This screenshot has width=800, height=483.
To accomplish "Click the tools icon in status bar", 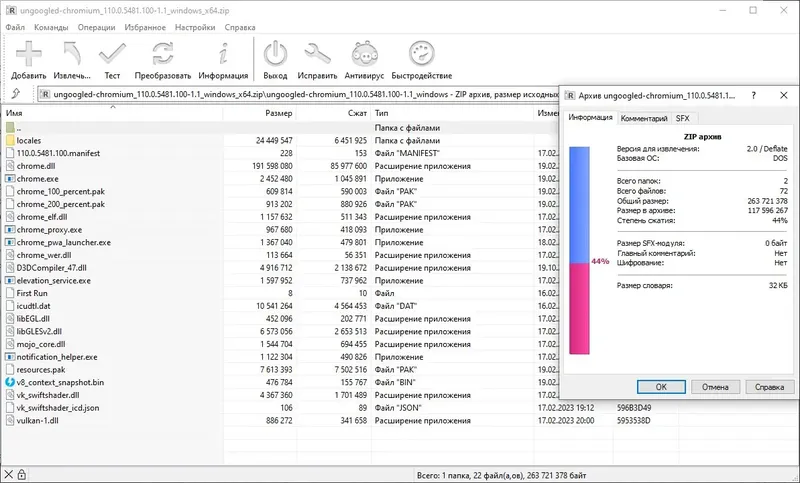I will click(9, 475).
